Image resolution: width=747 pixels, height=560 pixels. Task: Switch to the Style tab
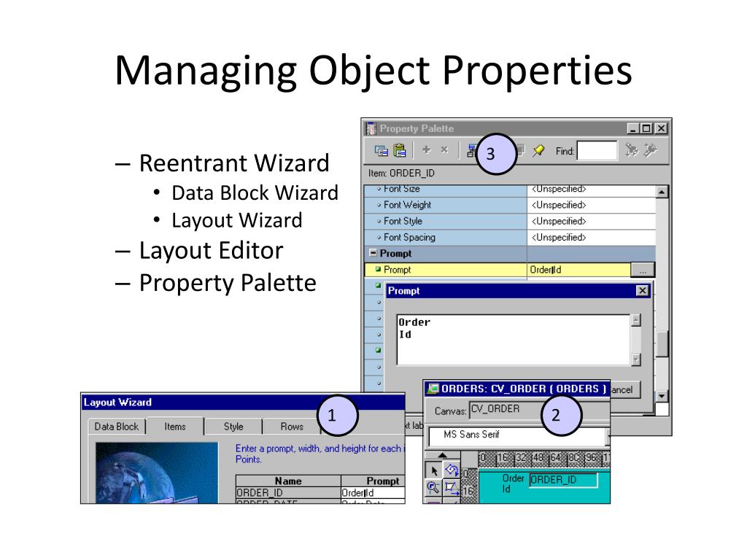233,427
